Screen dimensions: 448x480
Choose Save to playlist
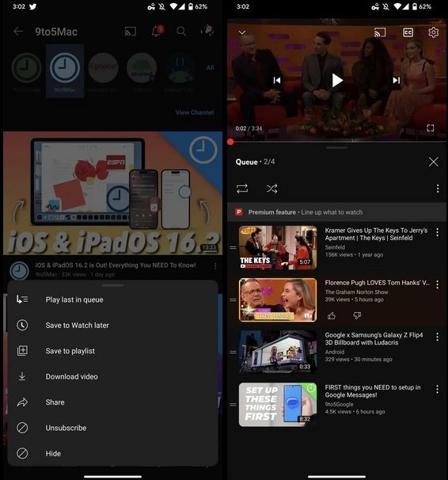pyautogui.click(x=113, y=351)
